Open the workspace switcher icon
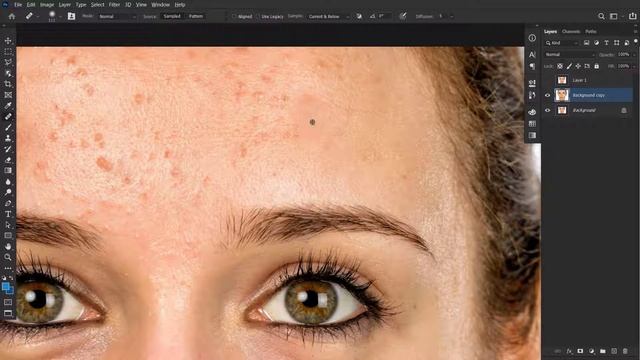640x360 pixels. (x=613, y=16)
